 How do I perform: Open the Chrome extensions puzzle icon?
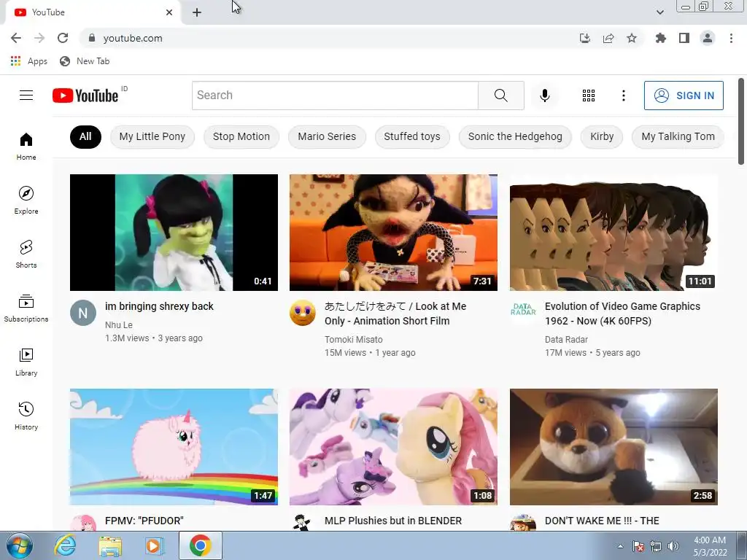click(661, 38)
